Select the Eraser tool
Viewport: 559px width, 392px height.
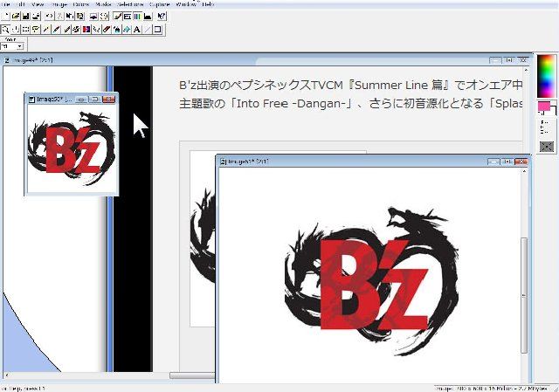107,29
